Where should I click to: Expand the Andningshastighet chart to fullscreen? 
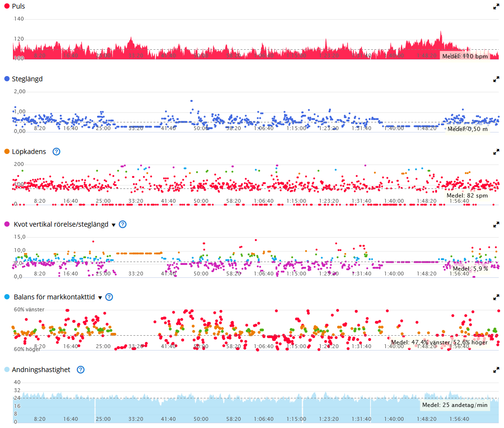tap(496, 370)
